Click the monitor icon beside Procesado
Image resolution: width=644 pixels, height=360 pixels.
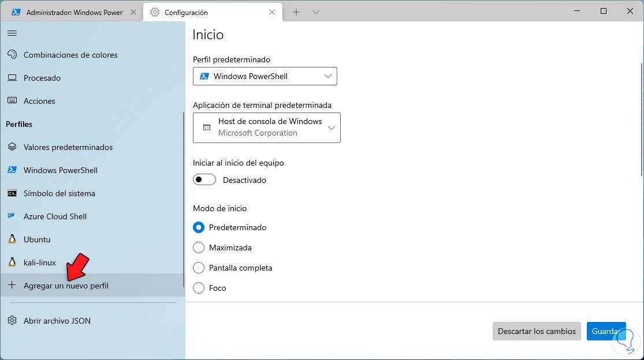(x=12, y=77)
